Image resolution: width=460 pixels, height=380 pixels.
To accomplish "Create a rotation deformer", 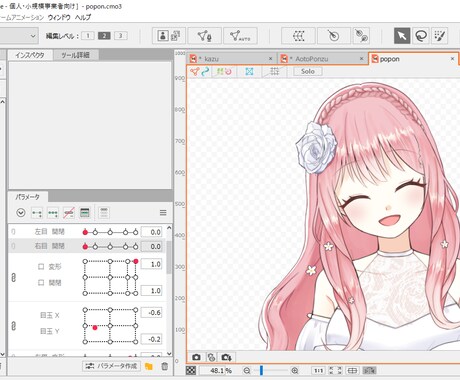I will [x=334, y=36].
